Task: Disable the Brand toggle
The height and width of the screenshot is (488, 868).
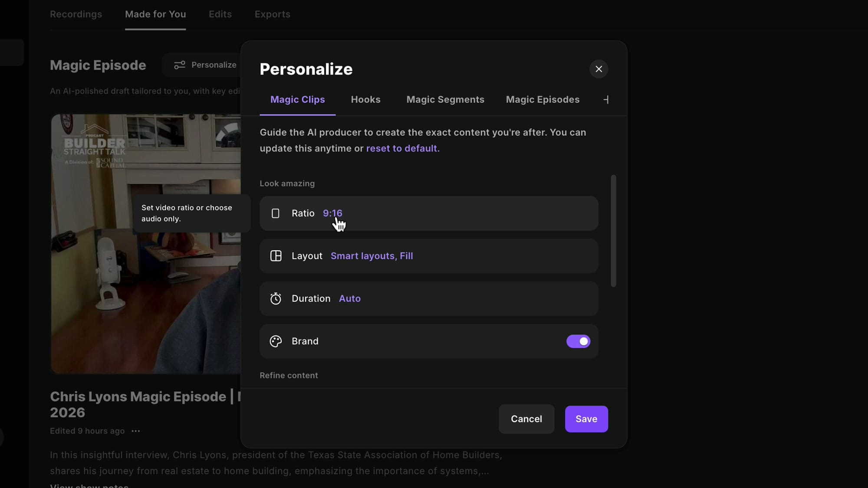Action: coord(578,341)
